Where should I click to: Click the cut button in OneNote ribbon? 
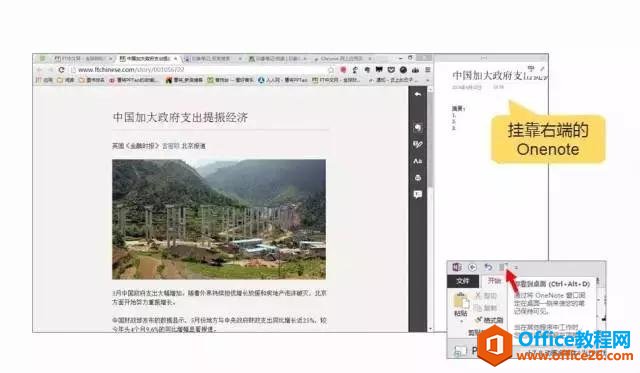[x=486, y=295]
